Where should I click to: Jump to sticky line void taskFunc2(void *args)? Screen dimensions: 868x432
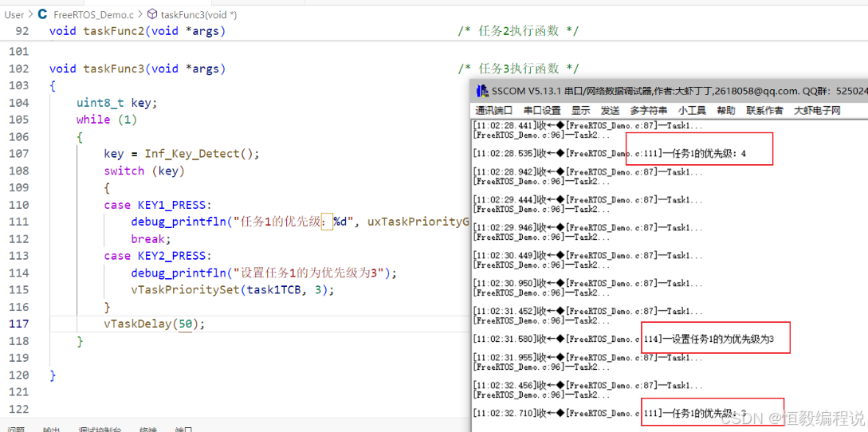(x=137, y=31)
